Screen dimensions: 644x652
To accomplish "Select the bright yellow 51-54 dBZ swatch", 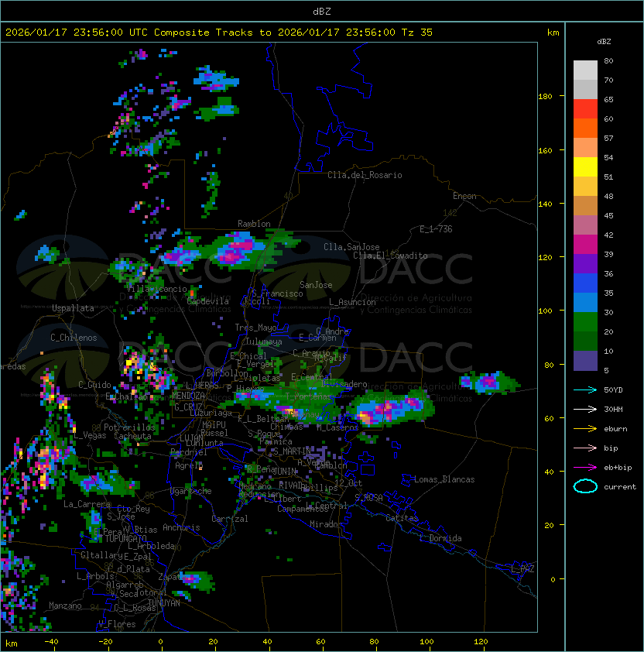I will pos(585,167).
